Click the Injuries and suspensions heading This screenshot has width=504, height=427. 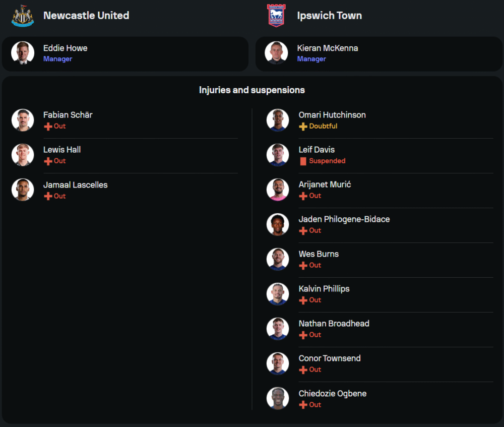point(252,90)
